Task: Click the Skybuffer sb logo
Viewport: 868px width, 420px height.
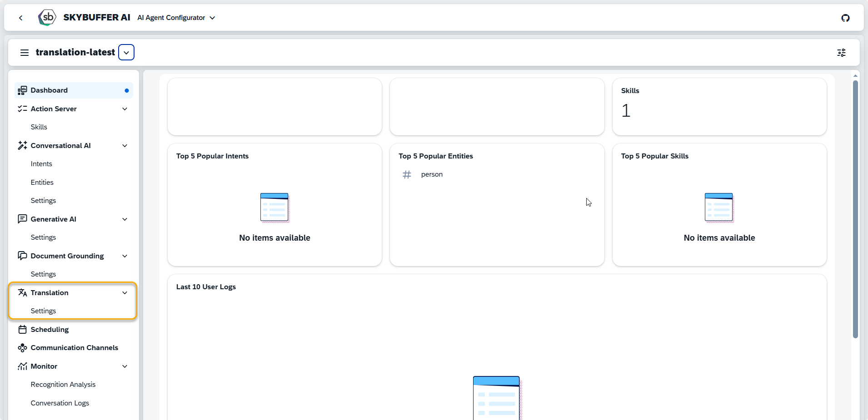Action: click(47, 18)
